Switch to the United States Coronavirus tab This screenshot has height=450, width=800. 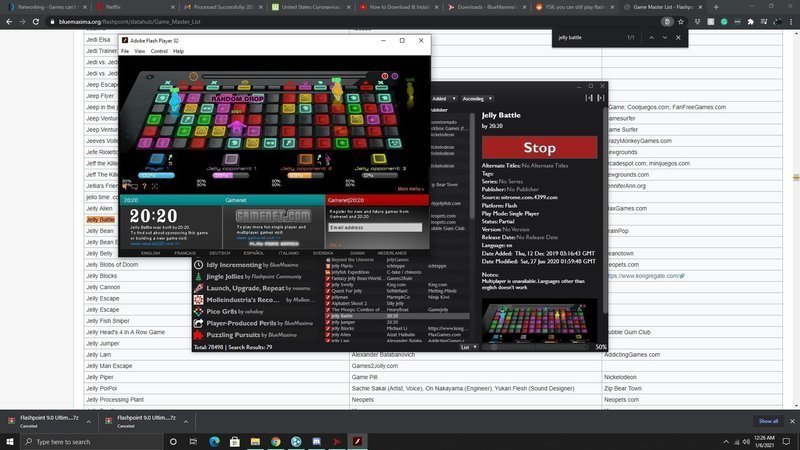tap(311, 7)
